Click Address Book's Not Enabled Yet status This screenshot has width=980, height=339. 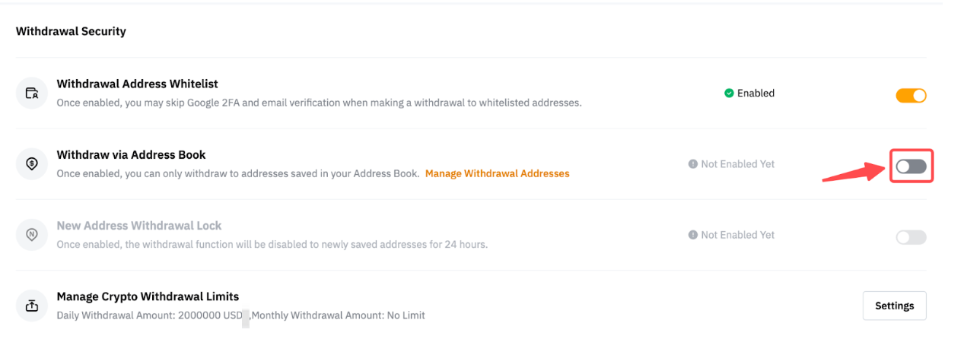[737, 164]
